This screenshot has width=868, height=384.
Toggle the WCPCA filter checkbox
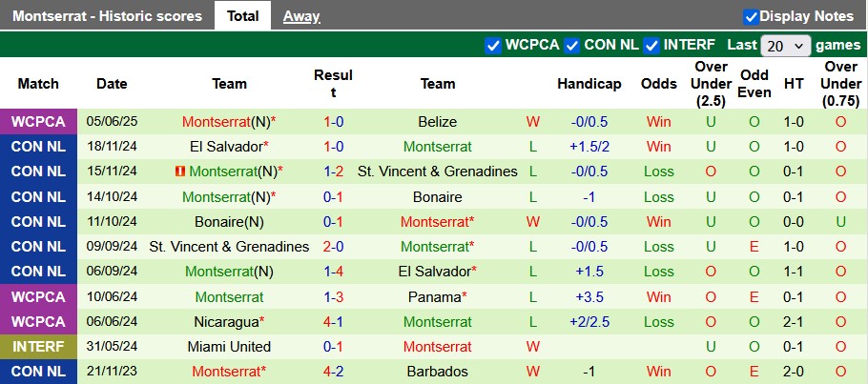tap(493, 45)
